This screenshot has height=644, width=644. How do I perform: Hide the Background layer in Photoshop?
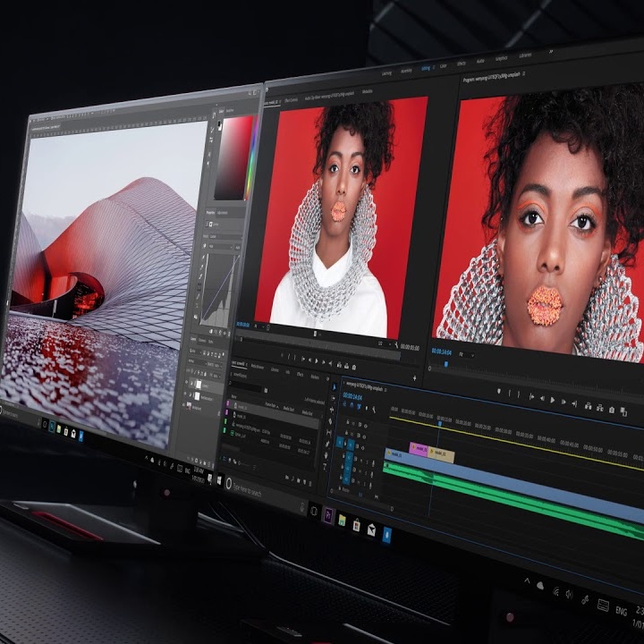coord(183,404)
